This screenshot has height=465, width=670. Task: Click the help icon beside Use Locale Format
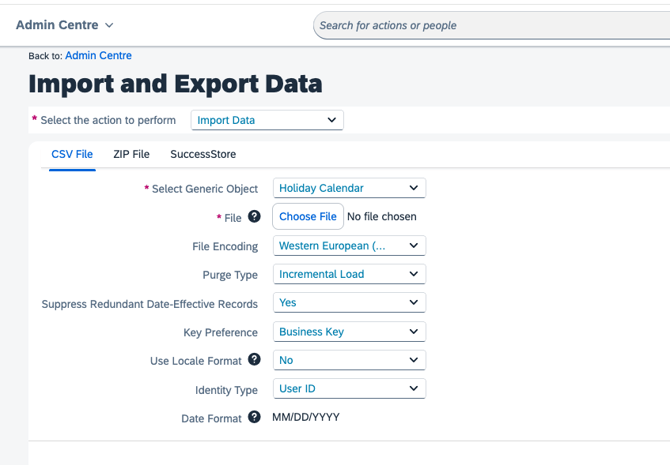(x=254, y=360)
